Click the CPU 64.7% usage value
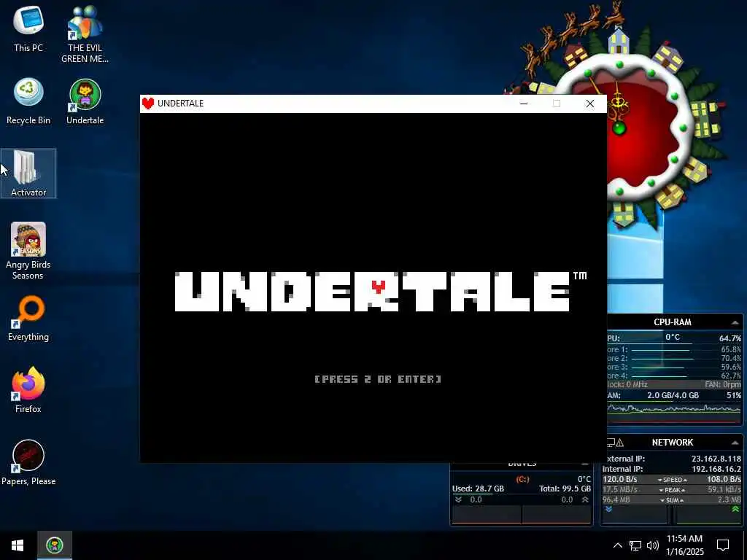 coord(729,338)
